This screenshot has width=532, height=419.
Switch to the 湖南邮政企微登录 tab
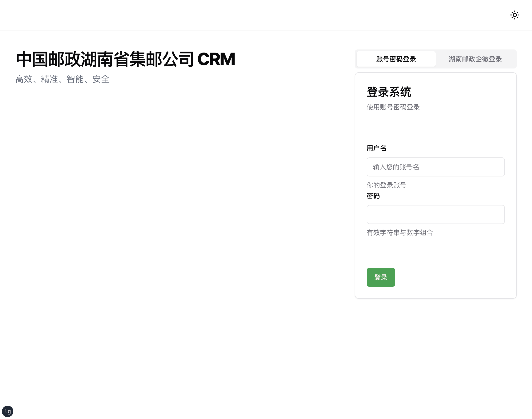tap(476, 59)
